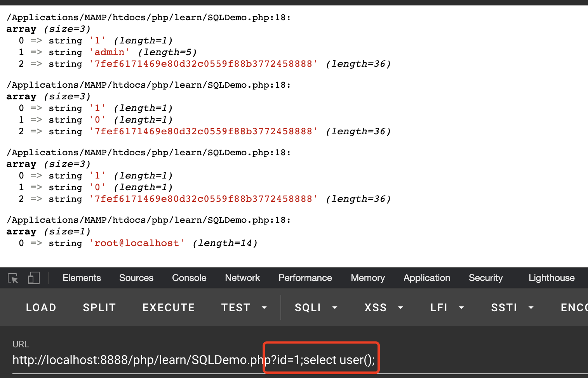Click the EXECUTE button

169,307
